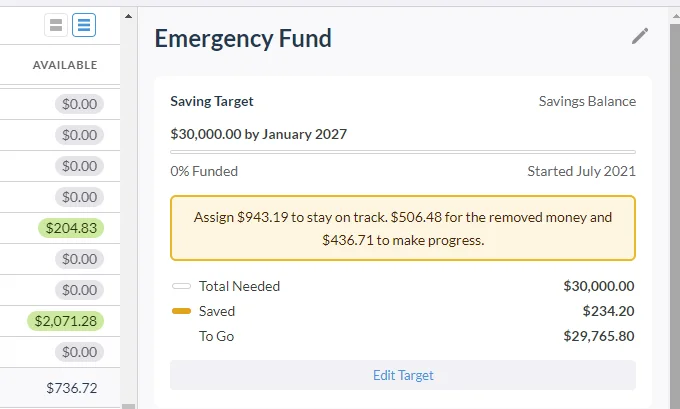Viewport: 680px width, 409px height.
Task: Click the $736.72 total at the bottom
Action: coord(72,388)
